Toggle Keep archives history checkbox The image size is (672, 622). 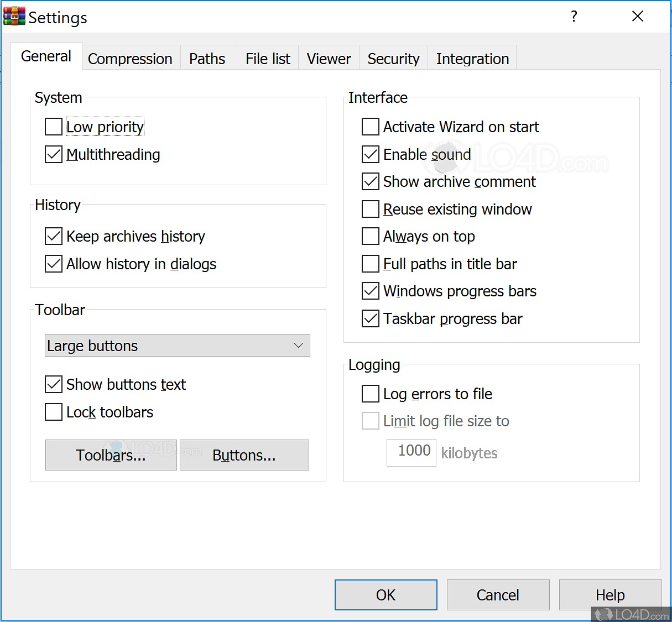pos(54,237)
